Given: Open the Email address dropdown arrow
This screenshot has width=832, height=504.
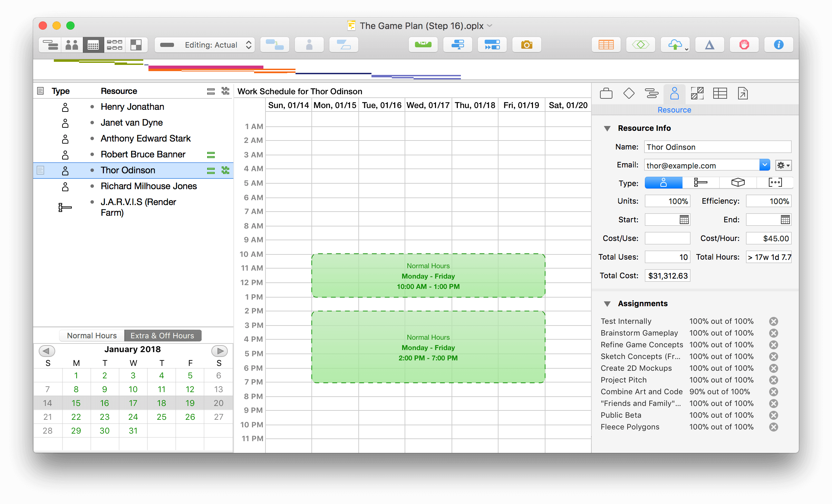Looking at the screenshot, I should pyautogui.click(x=765, y=165).
